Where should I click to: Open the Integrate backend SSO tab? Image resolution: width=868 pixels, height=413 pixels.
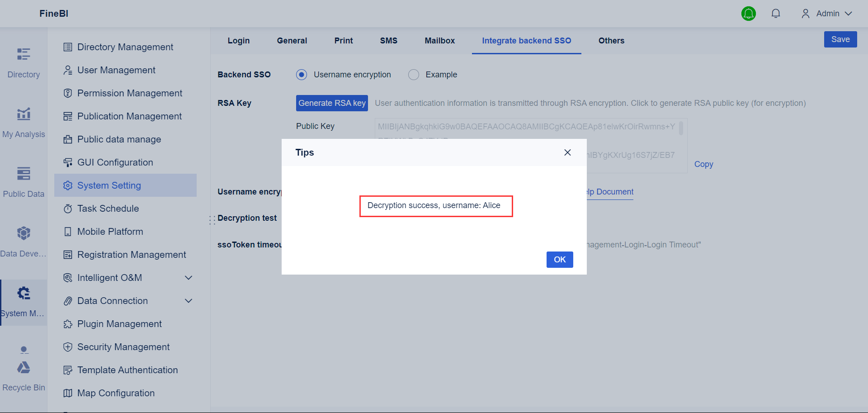click(x=526, y=40)
